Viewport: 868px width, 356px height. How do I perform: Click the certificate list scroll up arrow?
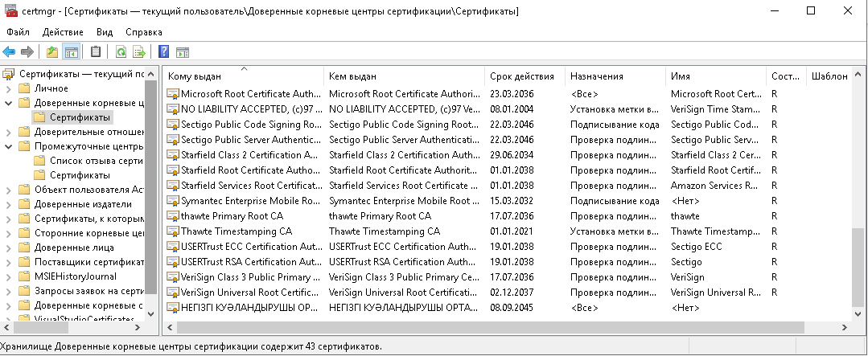click(x=858, y=72)
